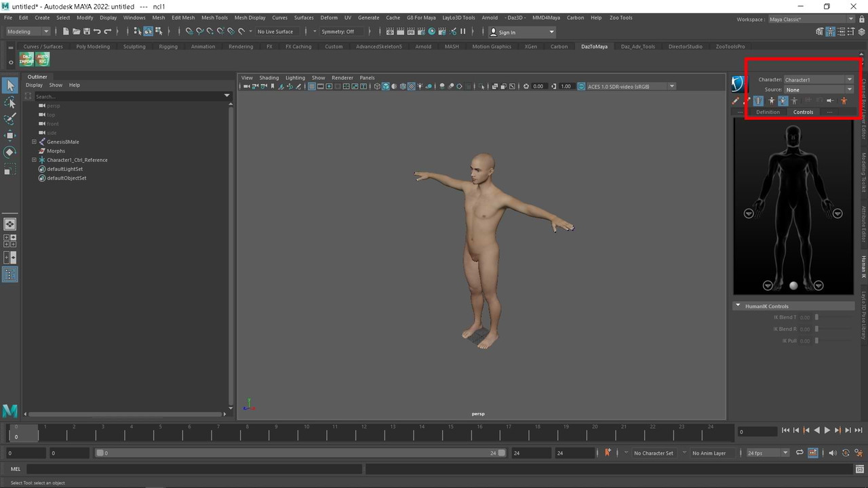Click the Save scene icon
The height and width of the screenshot is (488, 868).
(86, 32)
